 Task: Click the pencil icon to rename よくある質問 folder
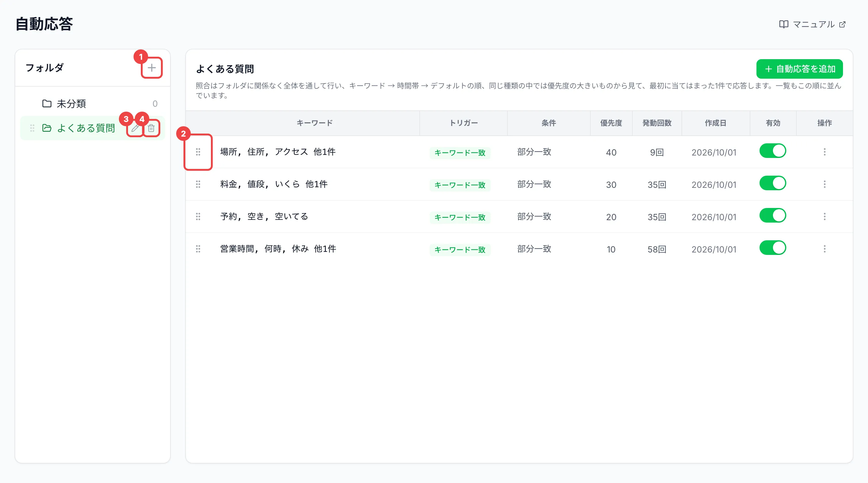pos(135,128)
